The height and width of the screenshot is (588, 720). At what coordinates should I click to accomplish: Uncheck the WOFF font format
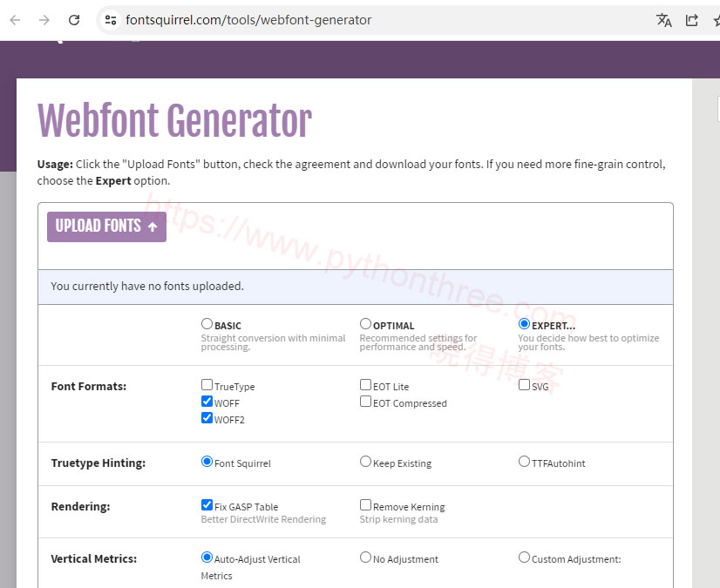click(207, 402)
